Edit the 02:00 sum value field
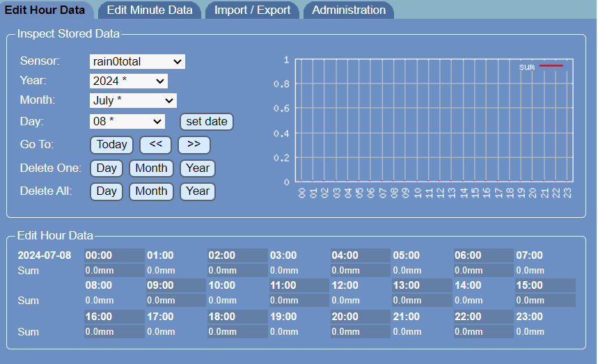This screenshot has width=598, height=364. coord(237,271)
